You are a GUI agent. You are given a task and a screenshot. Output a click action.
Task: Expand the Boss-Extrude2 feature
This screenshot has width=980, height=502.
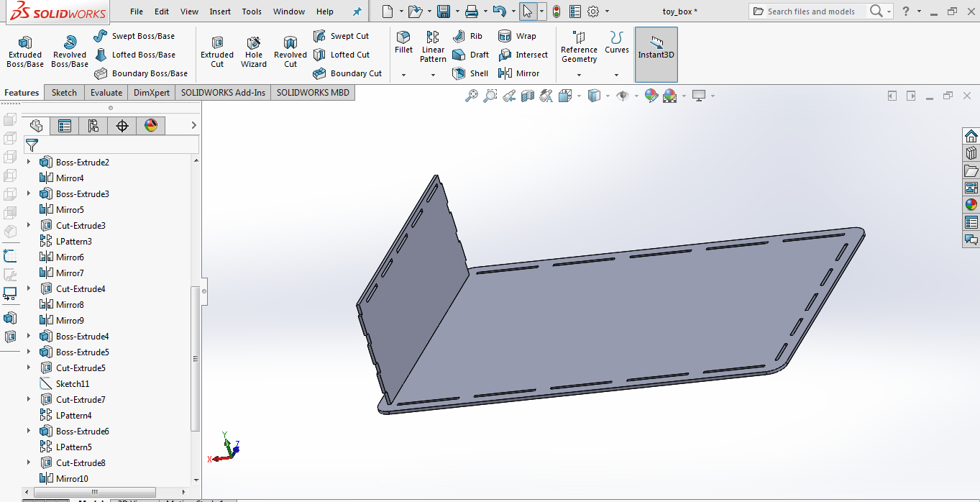coord(29,162)
